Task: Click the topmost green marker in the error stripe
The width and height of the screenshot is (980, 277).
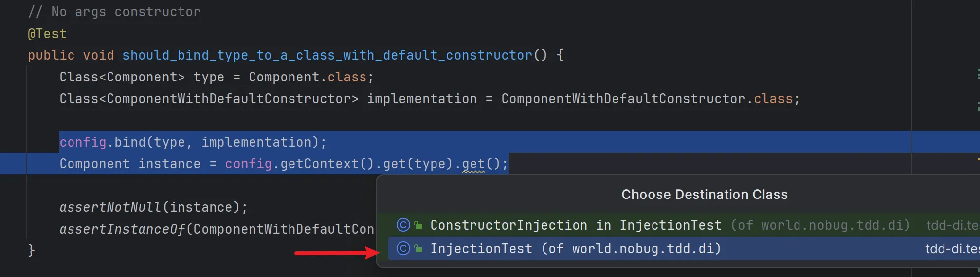Action: pos(978,74)
